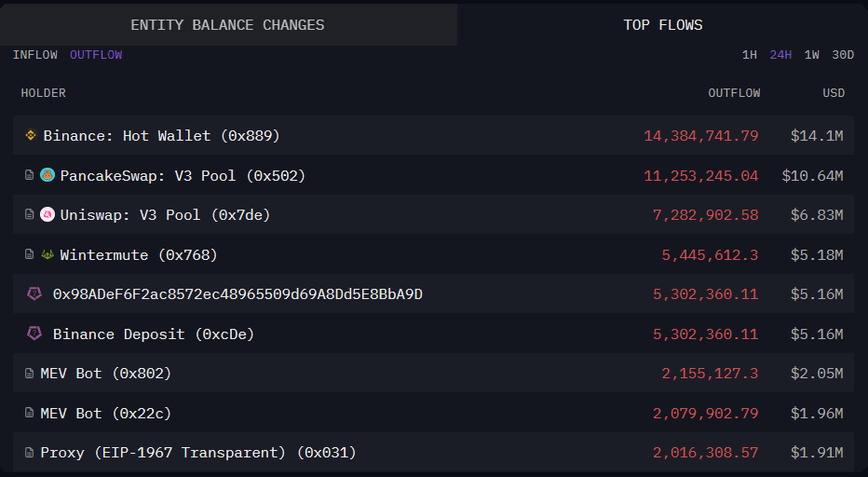Click outflow value 2,155,127.3

[710, 374]
